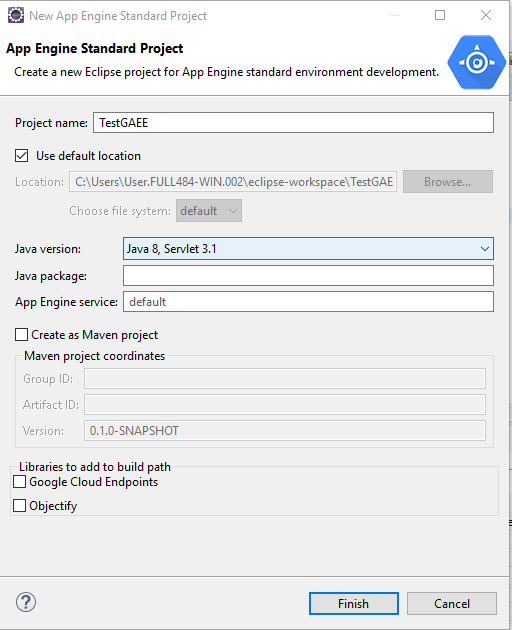512x630 pixels.
Task: Enable Create as Maven project
Action: [21, 334]
